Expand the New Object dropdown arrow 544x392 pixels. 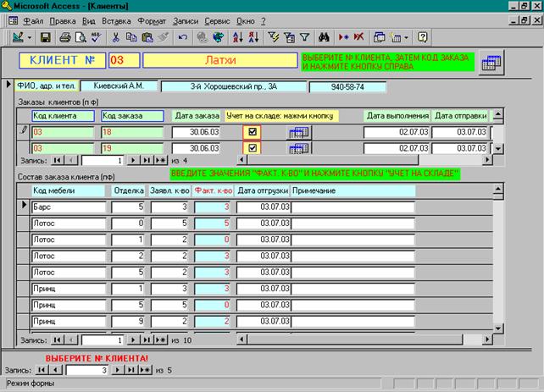[x=408, y=37]
